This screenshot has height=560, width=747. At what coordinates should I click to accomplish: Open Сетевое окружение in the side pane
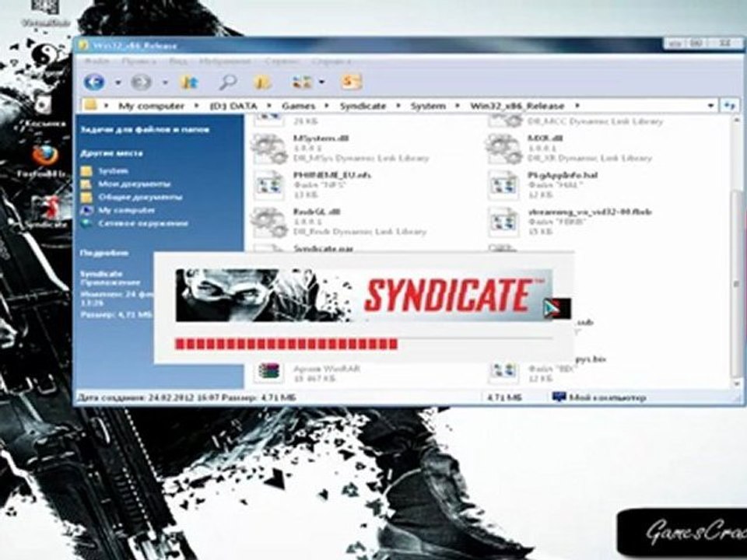coord(143,223)
